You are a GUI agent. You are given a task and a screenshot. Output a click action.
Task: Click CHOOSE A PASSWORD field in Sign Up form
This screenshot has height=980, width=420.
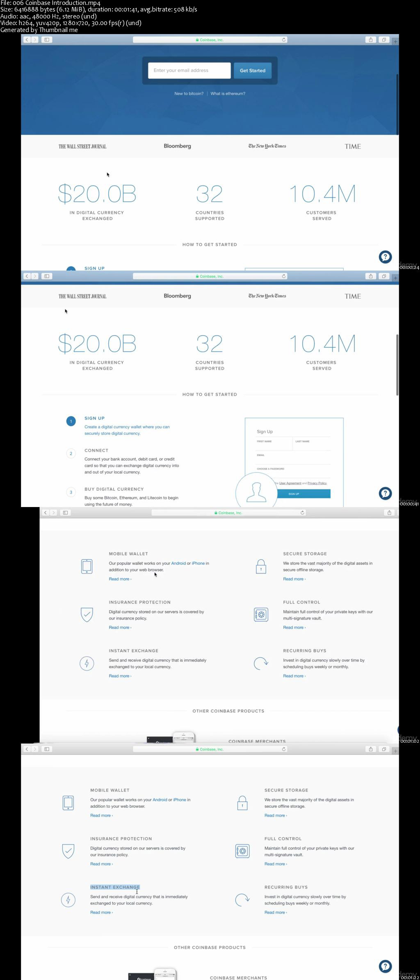coord(293,471)
